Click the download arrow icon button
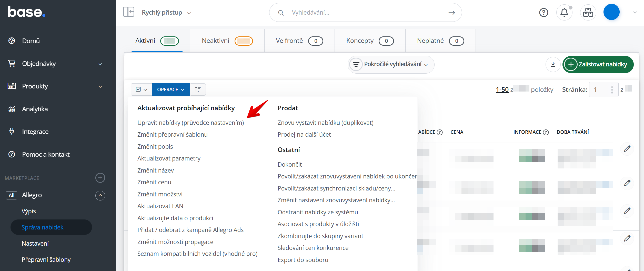The image size is (644, 271). 553,64
